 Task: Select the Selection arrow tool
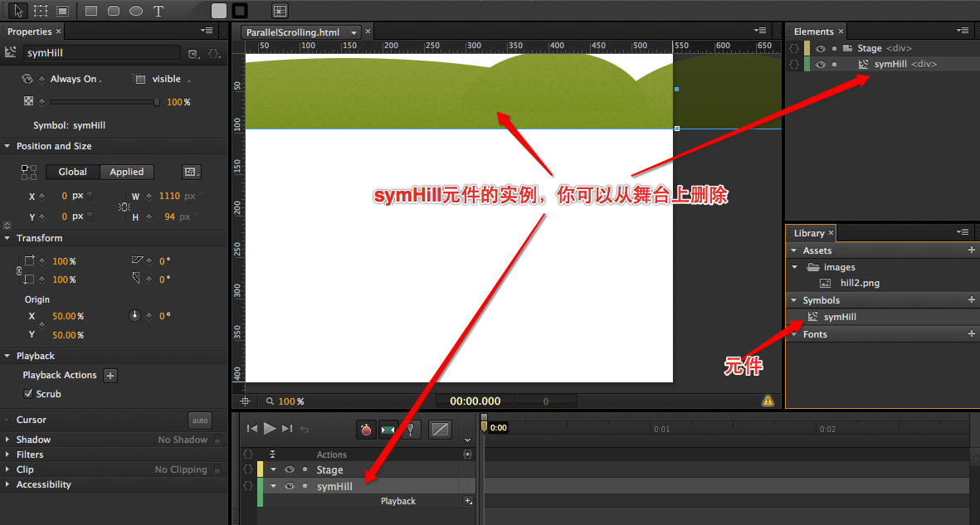click(x=18, y=11)
